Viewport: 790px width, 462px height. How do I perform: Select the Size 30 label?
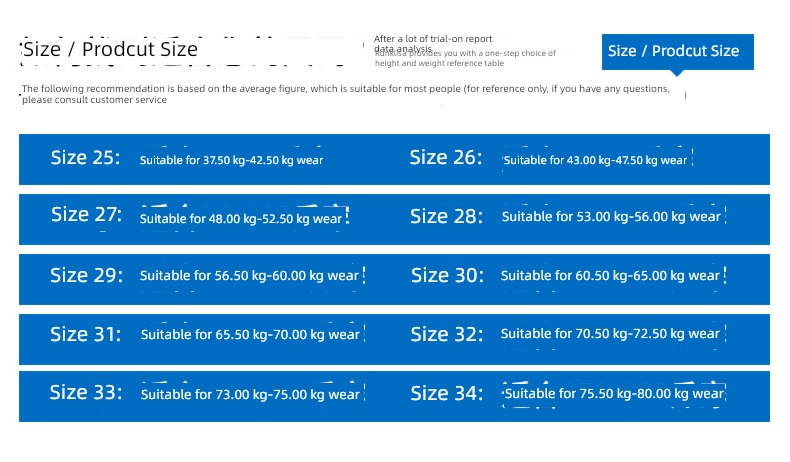[x=447, y=275]
